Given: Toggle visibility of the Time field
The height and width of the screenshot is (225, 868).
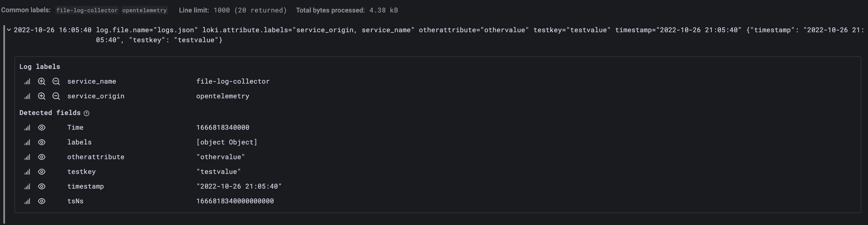Looking at the screenshot, I should coord(41,127).
